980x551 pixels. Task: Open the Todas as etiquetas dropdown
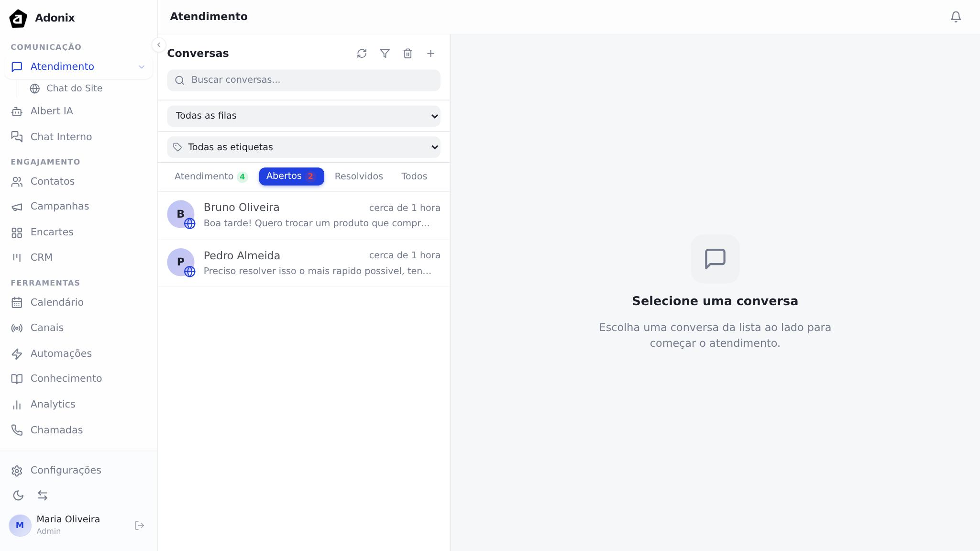(x=303, y=147)
